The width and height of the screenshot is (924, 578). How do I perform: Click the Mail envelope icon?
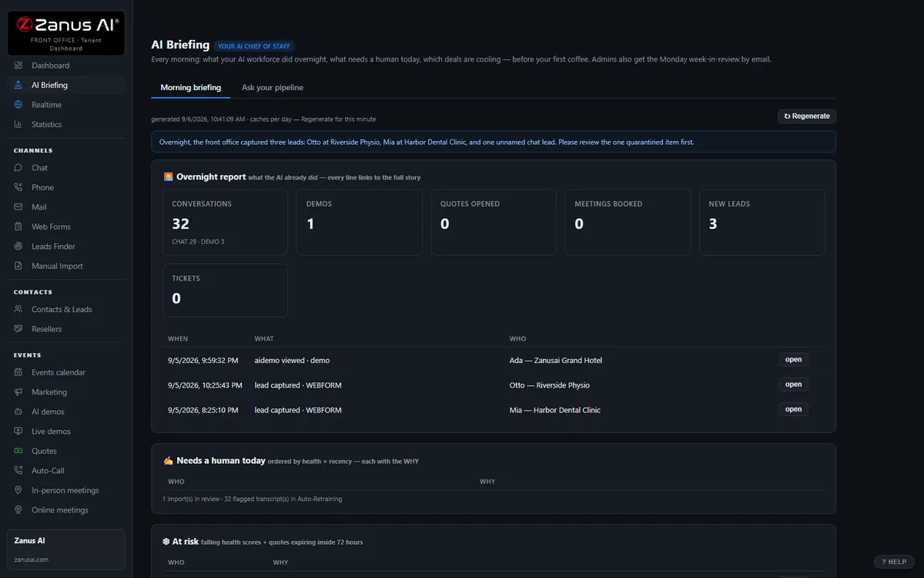click(x=18, y=207)
